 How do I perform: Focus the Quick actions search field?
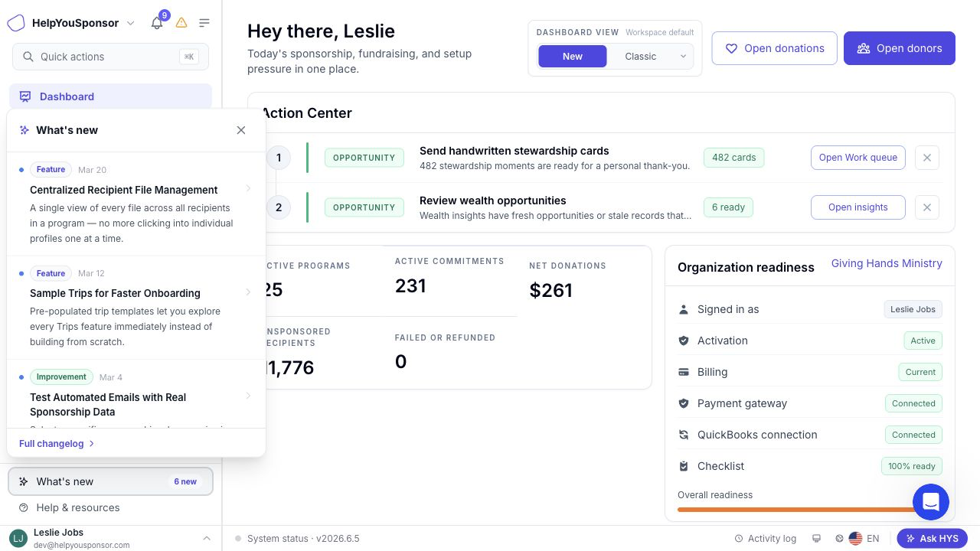click(110, 57)
